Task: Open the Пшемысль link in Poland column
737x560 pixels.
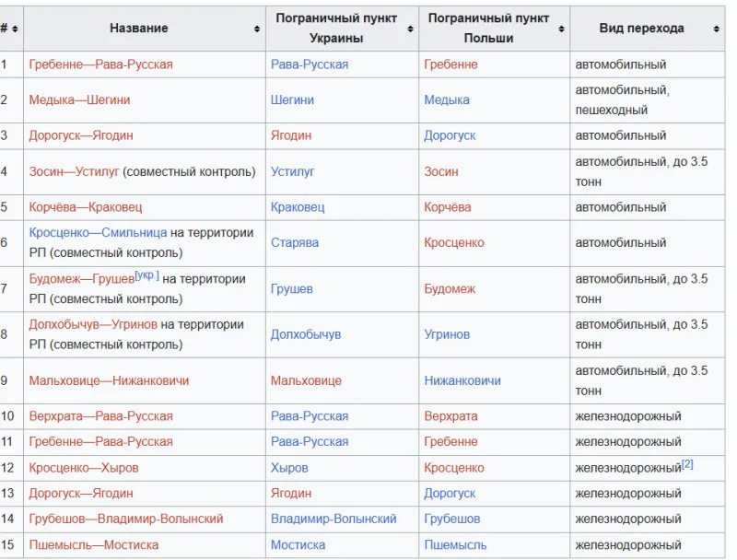Action: pos(455,545)
